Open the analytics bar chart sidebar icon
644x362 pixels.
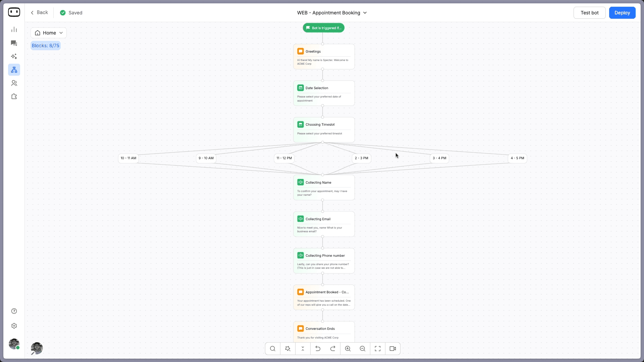pyautogui.click(x=14, y=30)
